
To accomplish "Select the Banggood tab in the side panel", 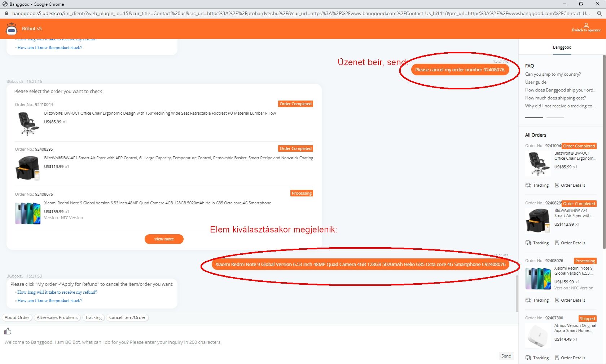I will coord(562,48).
